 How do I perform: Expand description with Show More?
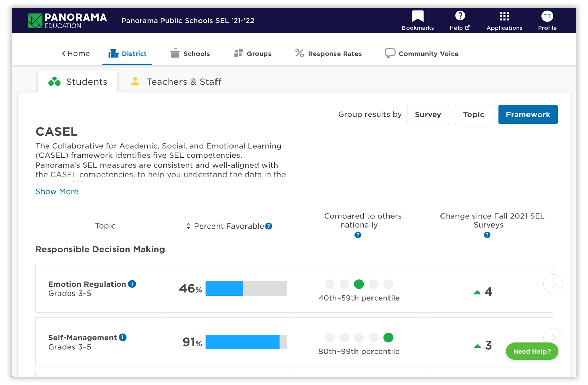57,191
